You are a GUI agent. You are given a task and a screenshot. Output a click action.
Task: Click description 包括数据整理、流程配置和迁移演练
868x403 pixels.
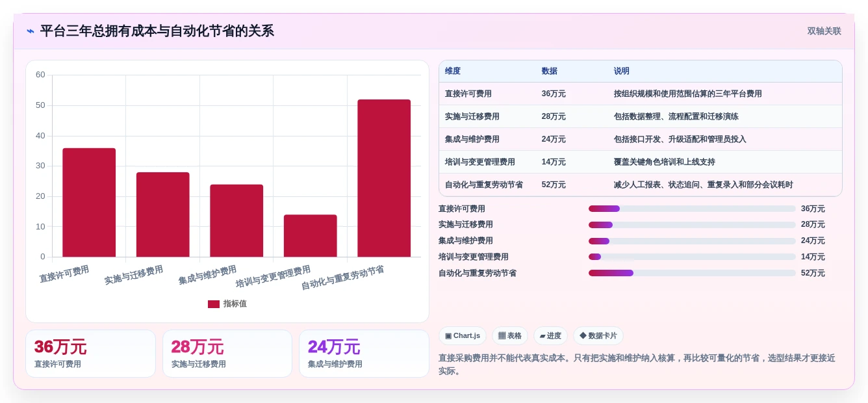[x=676, y=116]
